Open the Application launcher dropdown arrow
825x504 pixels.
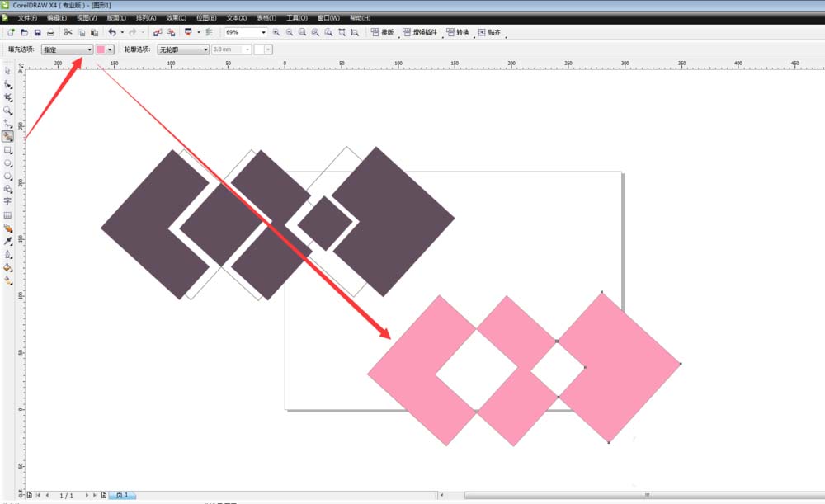[x=198, y=32]
